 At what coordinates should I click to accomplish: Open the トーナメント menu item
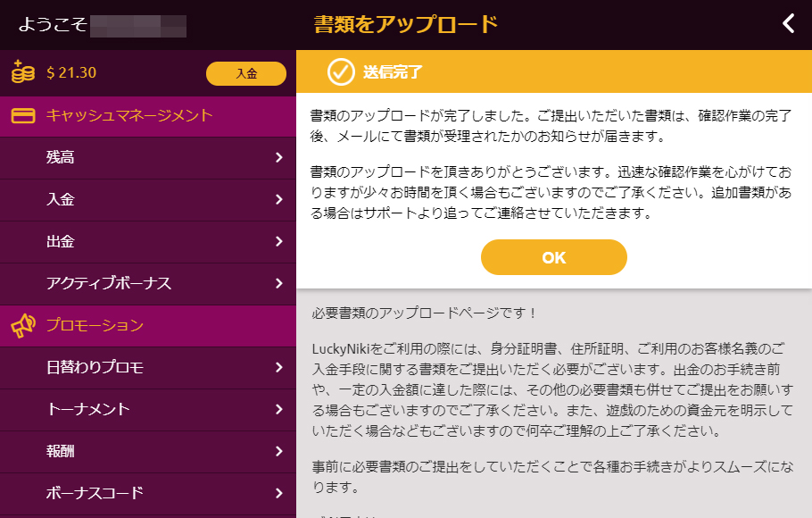(x=147, y=410)
